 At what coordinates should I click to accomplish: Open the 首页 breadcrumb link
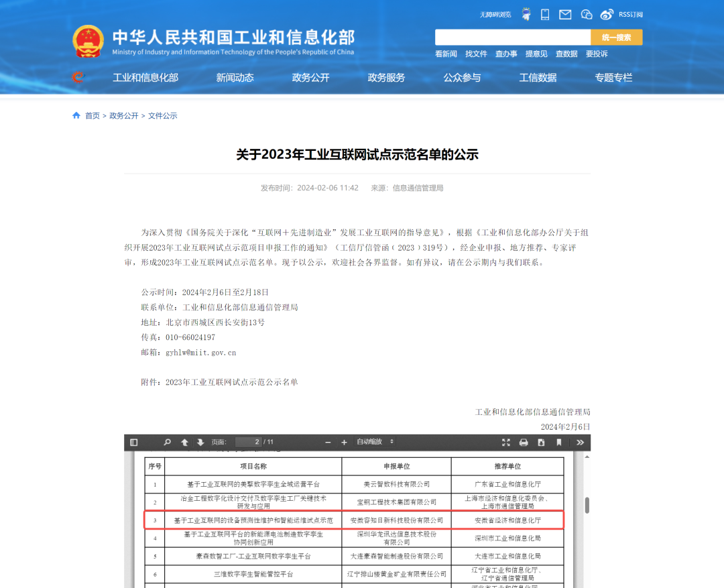click(92, 115)
